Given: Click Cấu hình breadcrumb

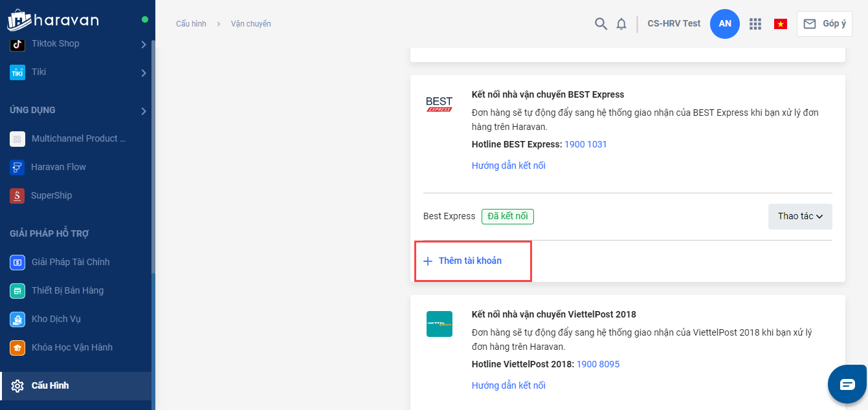Looking at the screenshot, I should [191, 24].
